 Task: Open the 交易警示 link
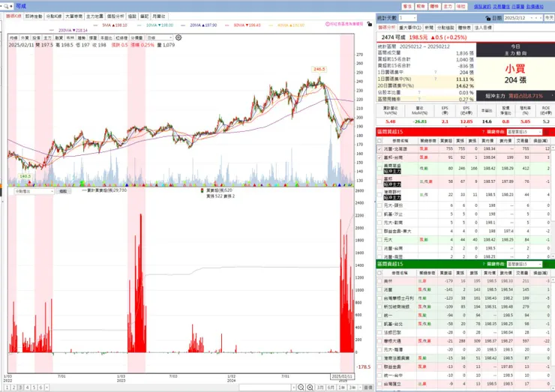501,6
